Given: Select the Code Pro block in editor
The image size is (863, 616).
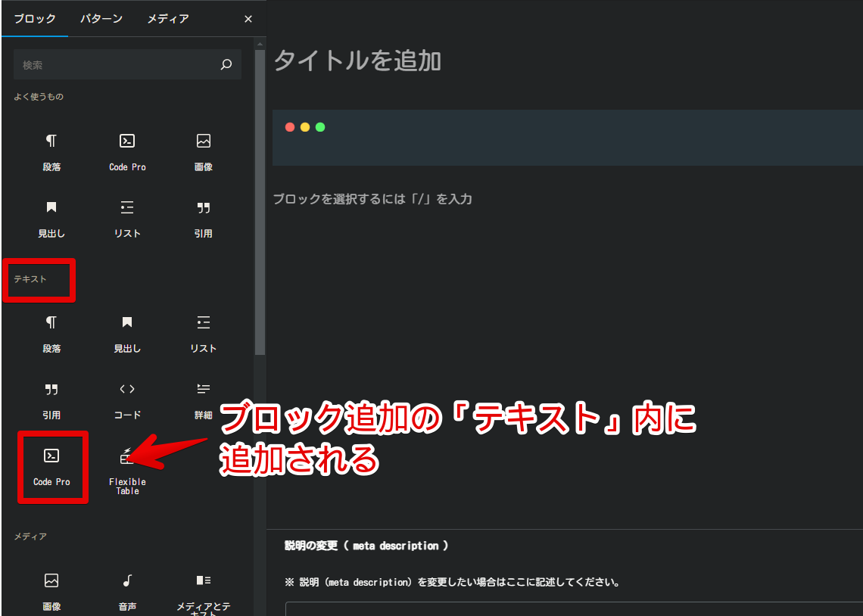Looking at the screenshot, I should (568, 138).
